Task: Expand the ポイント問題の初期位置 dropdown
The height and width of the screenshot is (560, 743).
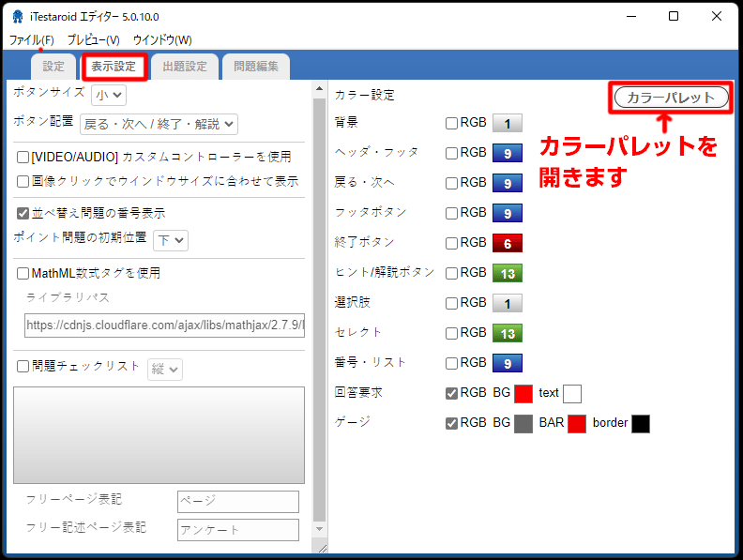Action: click(x=171, y=240)
